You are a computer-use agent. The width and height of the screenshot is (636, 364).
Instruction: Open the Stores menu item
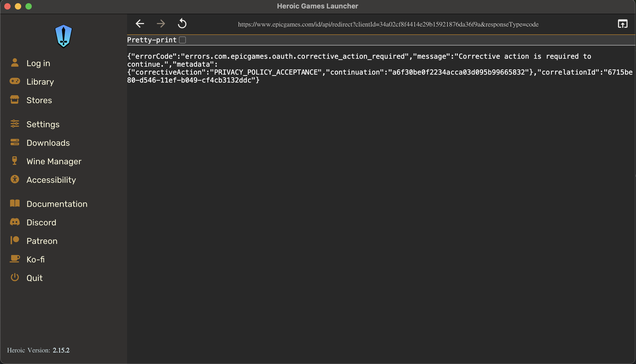point(39,100)
